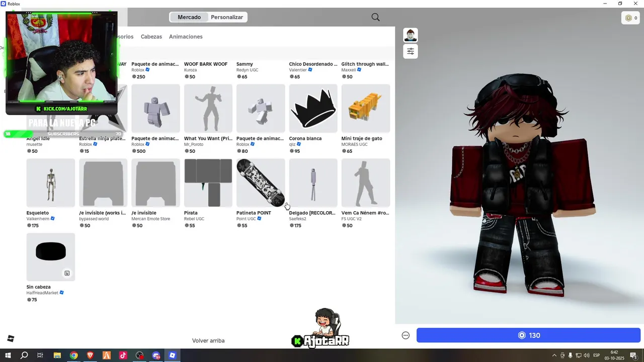Open the ESP input language indicator

tap(597, 355)
